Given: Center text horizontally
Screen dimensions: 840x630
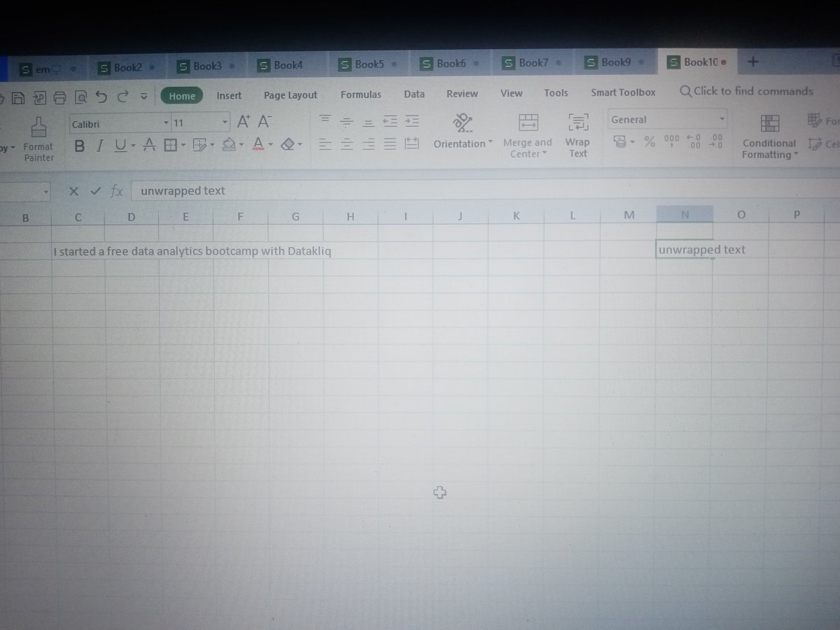Looking at the screenshot, I should 346,143.
